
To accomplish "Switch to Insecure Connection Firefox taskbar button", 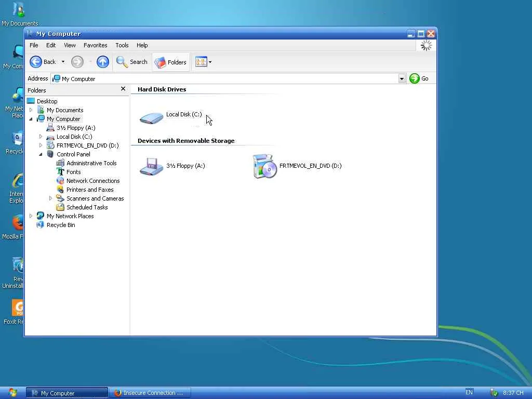I will click(150, 393).
